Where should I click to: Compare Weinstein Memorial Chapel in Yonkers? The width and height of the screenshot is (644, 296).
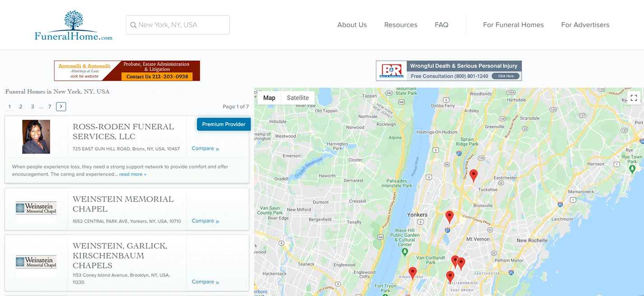coord(205,221)
